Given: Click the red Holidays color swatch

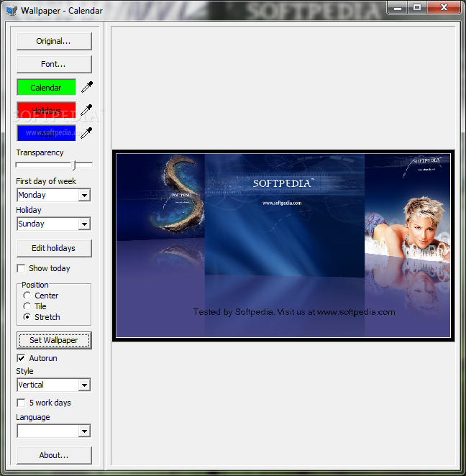Looking at the screenshot, I should (47, 110).
